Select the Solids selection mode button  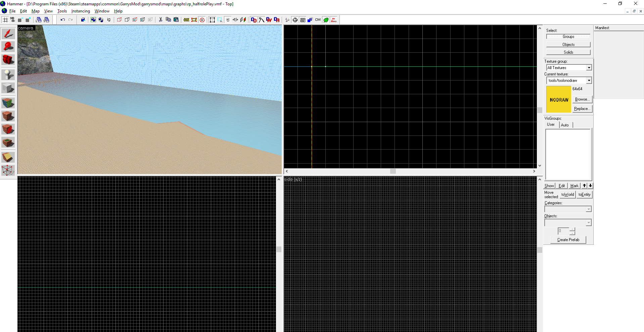[x=568, y=52]
